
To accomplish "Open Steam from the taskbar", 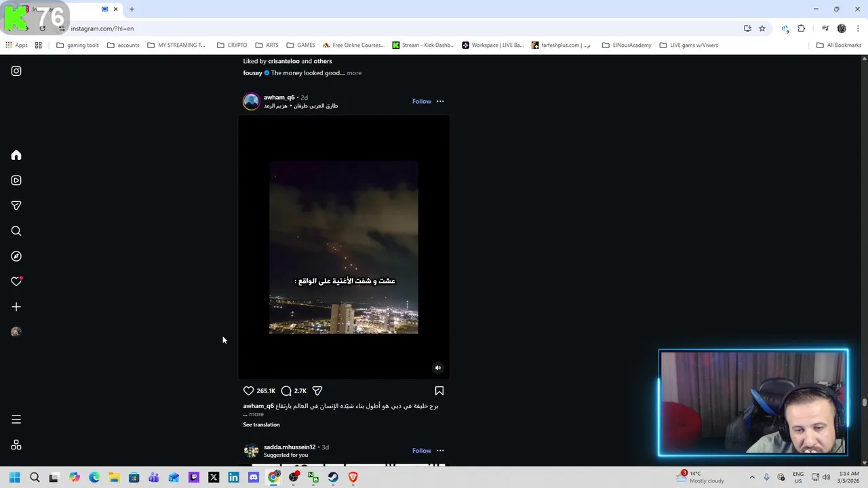I will [x=333, y=477].
